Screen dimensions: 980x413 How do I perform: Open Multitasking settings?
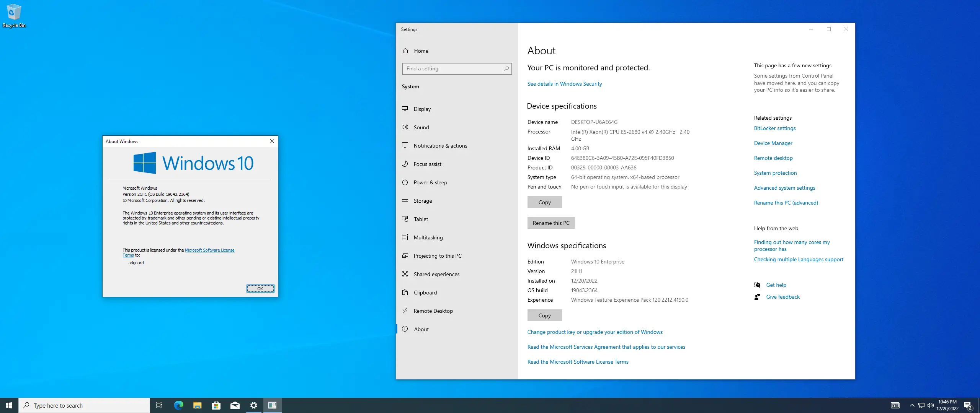tap(428, 237)
